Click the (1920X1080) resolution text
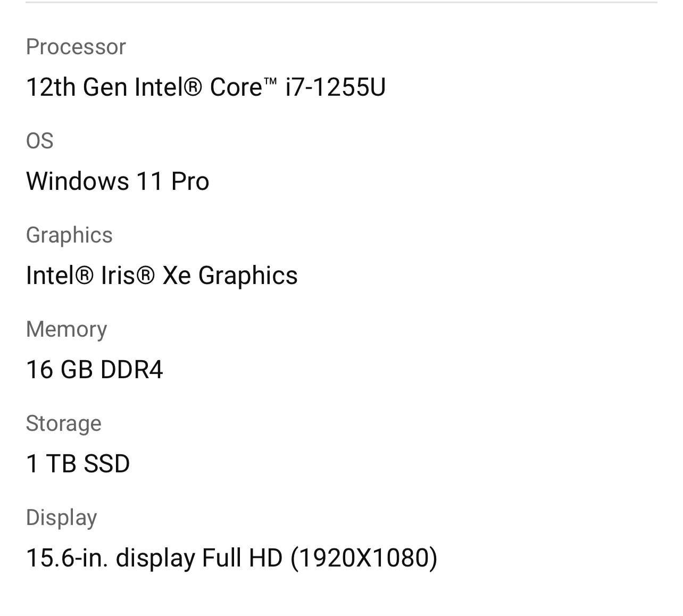The width and height of the screenshot is (683, 616). point(364,557)
